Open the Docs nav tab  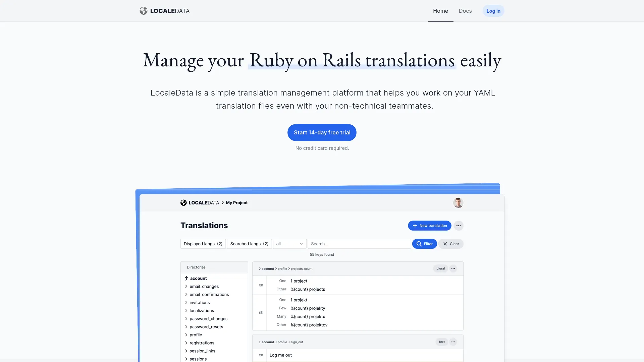coord(465,11)
